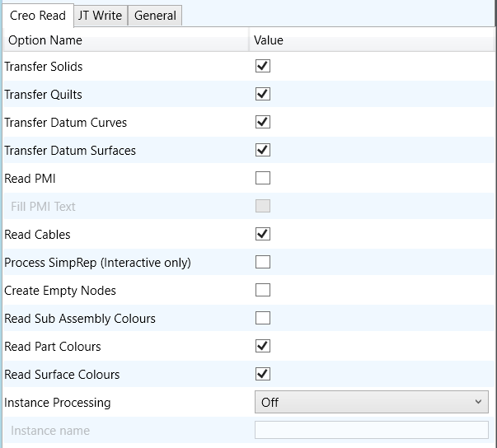497x448 pixels.
Task: Check the Create Empty Nodes box
Action: pos(263,291)
